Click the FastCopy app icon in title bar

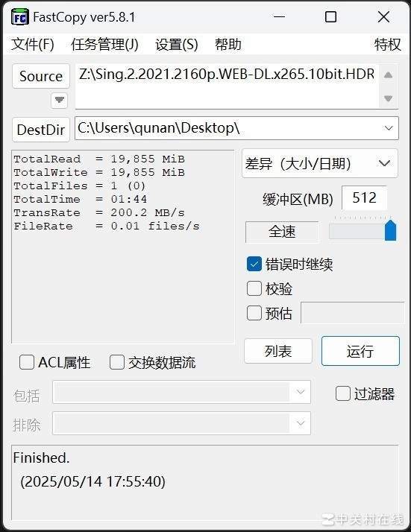click(19, 17)
